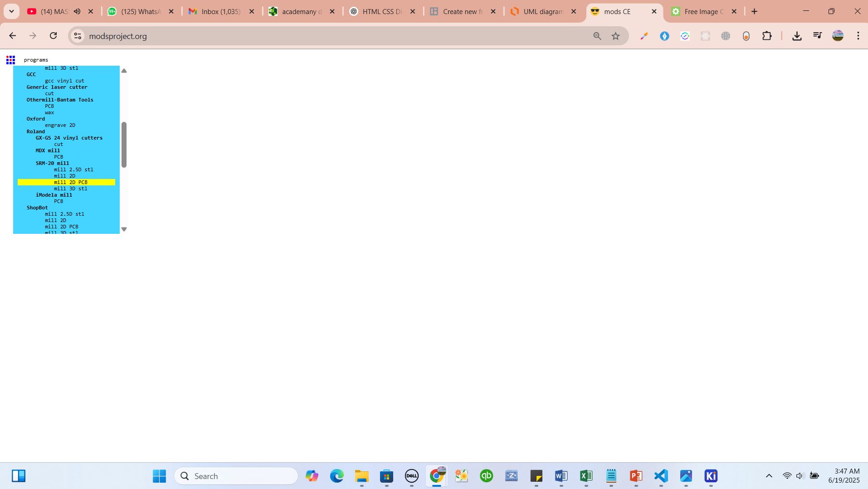Show hidden system tray icons
Image resolution: width=868 pixels, height=489 pixels.
point(769,476)
